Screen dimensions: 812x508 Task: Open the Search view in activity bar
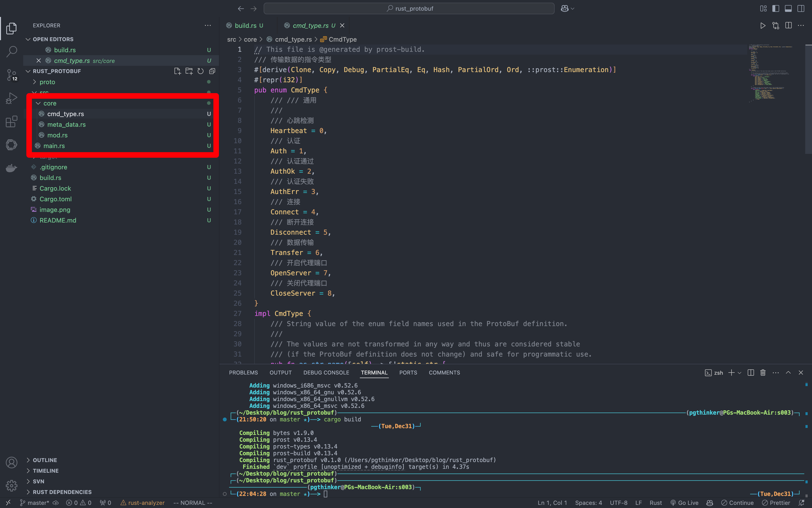point(11,52)
